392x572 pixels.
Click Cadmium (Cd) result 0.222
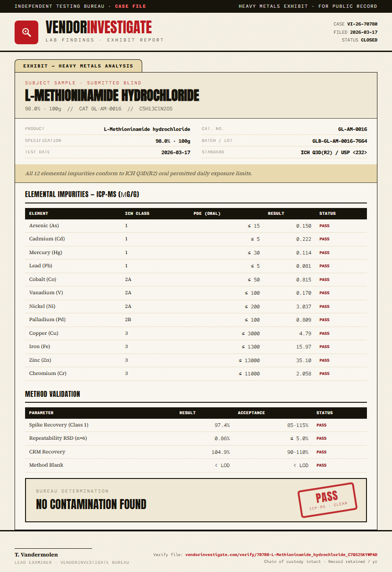click(x=304, y=239)
